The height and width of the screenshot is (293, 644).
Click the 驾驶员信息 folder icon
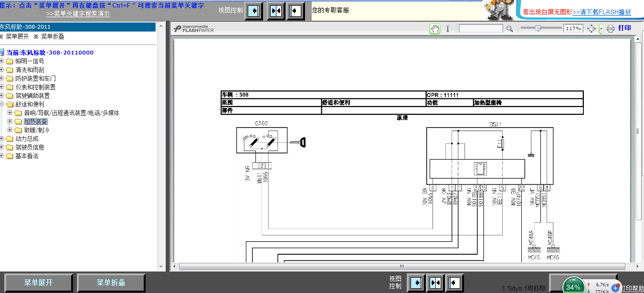tap(10, 147)
